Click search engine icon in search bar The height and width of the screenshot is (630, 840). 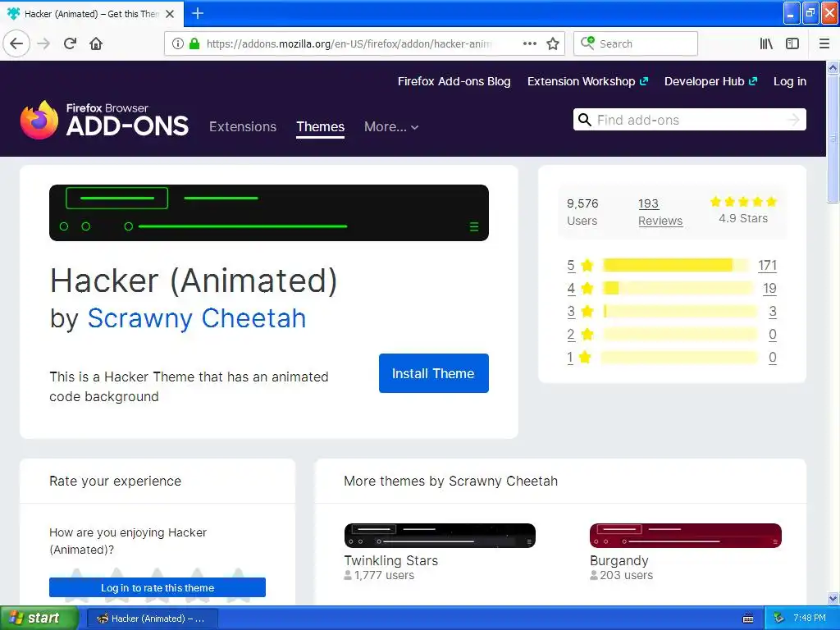coord(587,43)
